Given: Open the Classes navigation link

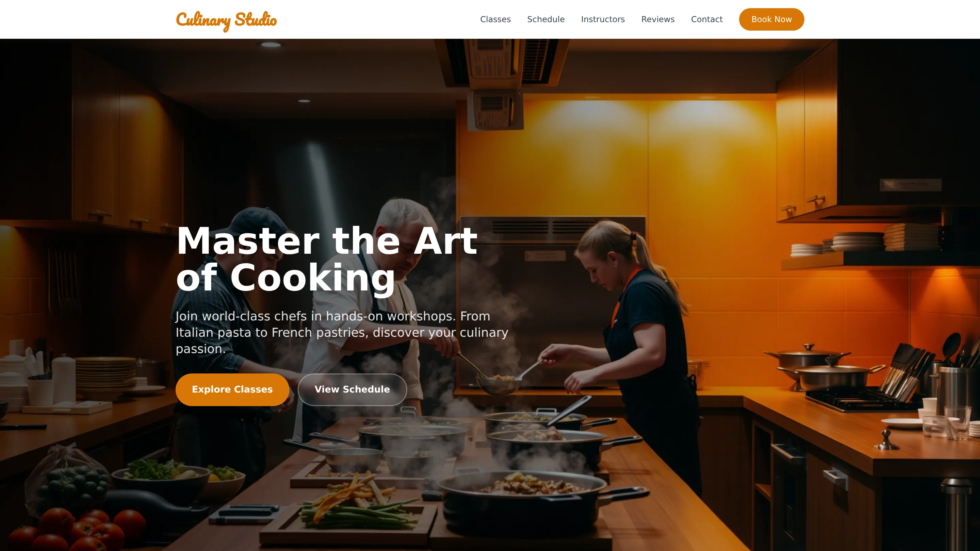Looking at the screenshot, I should click(495, 19).
